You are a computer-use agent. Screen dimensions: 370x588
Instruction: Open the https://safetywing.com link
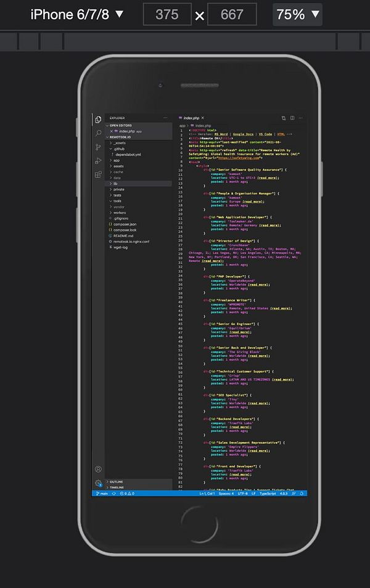pyautogui.click(x=239, y=158)
